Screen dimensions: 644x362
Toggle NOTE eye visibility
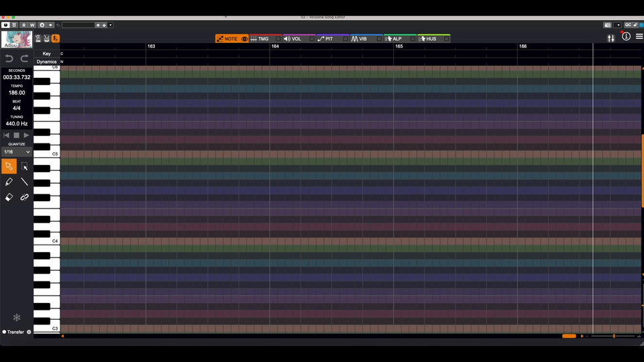pyautogui.click(x=244, y=39)
